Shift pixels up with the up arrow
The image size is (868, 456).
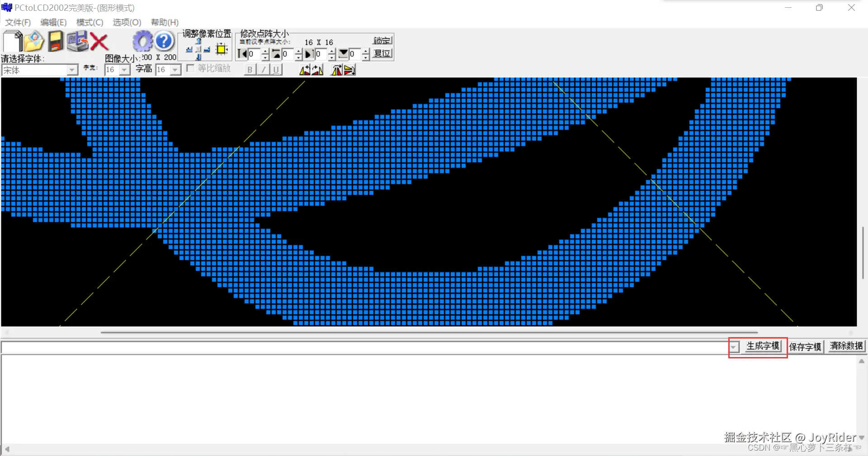(x=198, y=41)
